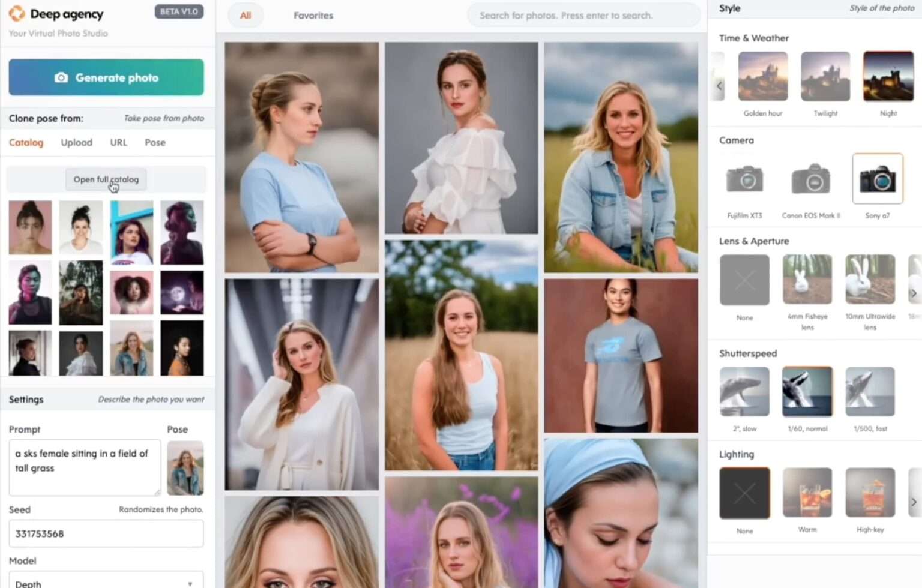Open full catalog of poses
This screenshot has height=588, width=922.
[x=106, y=179]
